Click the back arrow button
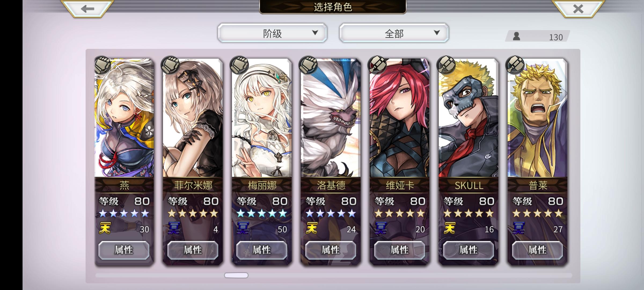Viewport: 644px width, 290px height. coord(87,8)
